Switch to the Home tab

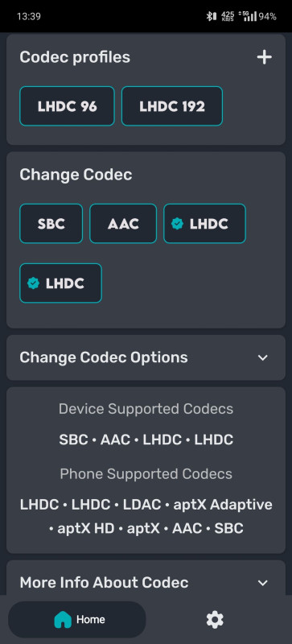(x=76, y=619)
